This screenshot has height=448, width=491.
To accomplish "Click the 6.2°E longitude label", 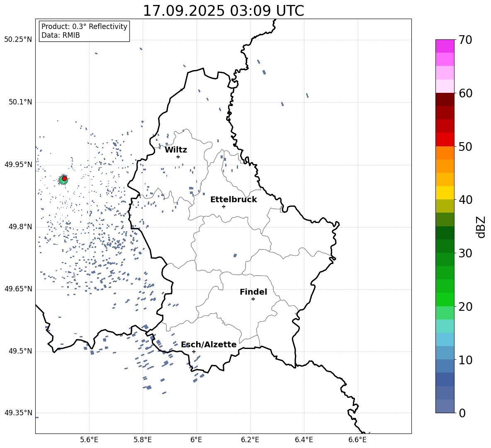I will click(x=250, y=440).
